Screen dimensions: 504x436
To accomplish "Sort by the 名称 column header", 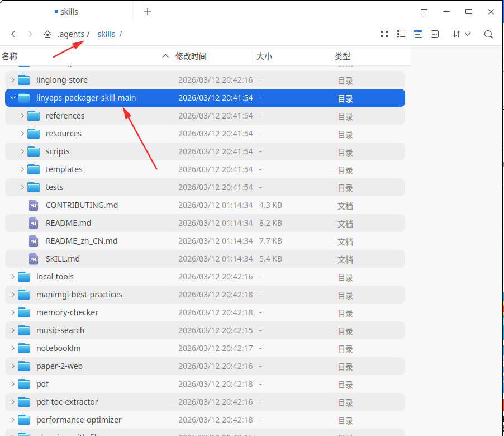I will (86, 56).
